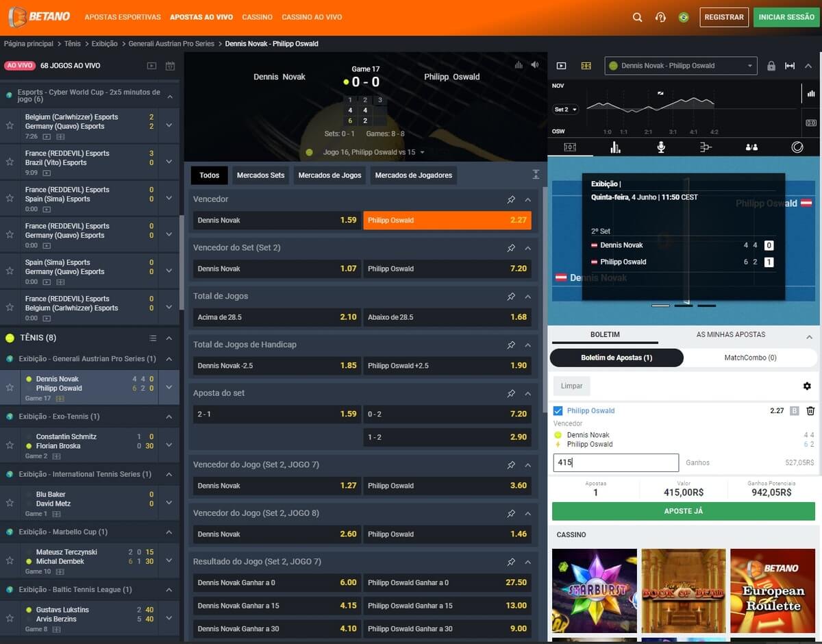Screen dimensions: 822x644
Task: Open the scoreboard icon next to the match selector
Action: 586,66
